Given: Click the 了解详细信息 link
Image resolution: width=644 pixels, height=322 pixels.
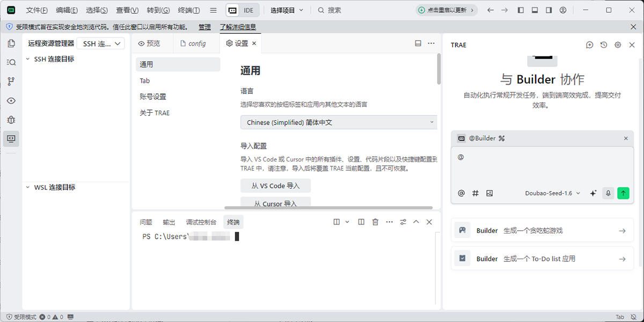Looking at the screenshot, I should pos(238,27).
